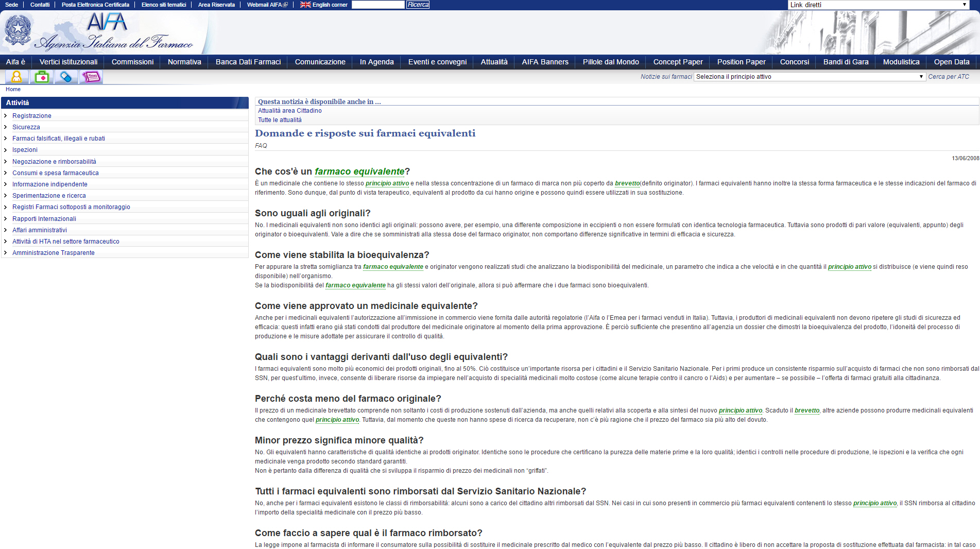980x549 pixels.
Task: Click the arrow beside Registrazione
Action: [x=5, y=116]
